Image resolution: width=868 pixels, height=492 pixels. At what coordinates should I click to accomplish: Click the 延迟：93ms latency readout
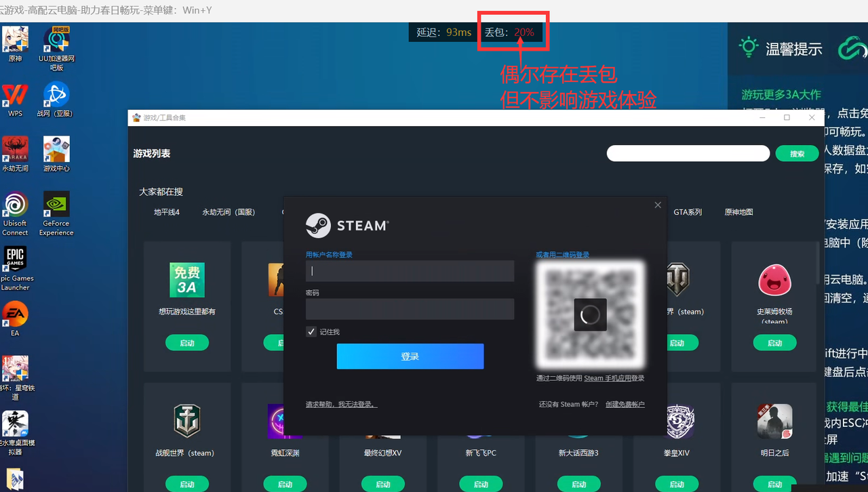coord(443,32)
